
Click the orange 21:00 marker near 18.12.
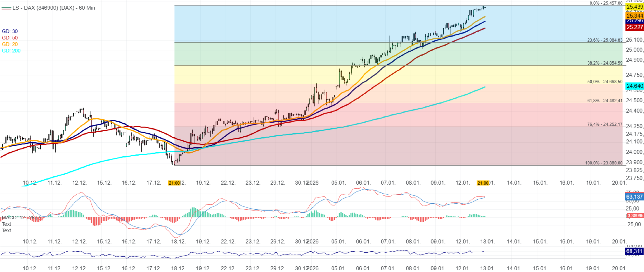click(174, 183)
